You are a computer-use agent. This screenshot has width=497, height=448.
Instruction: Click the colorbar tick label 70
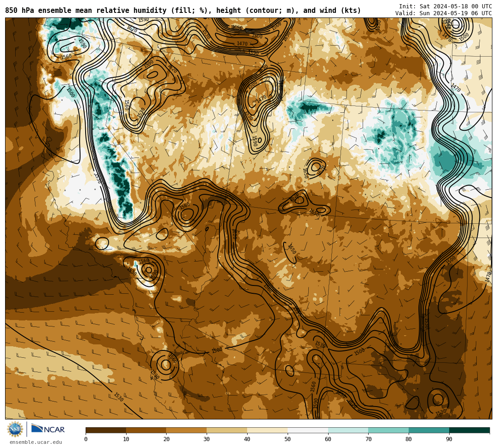pos(368,439)
